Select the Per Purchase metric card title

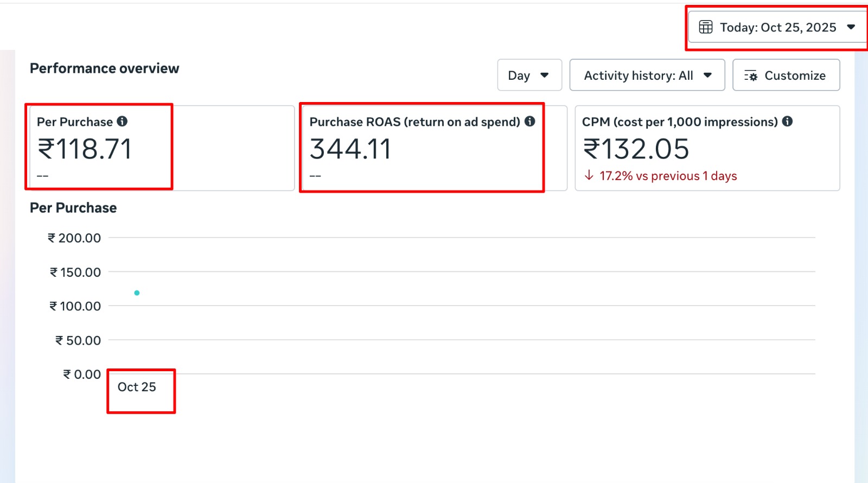tap(75, 122)
